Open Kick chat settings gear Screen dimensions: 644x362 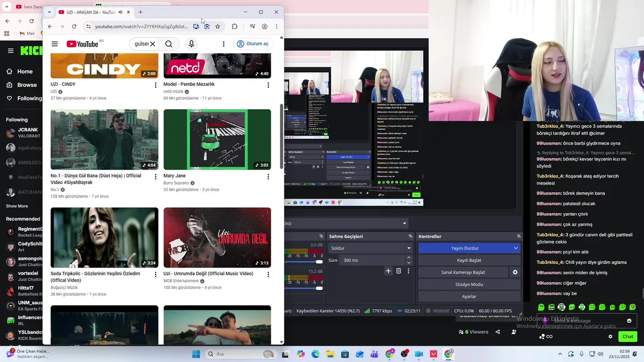610,337
